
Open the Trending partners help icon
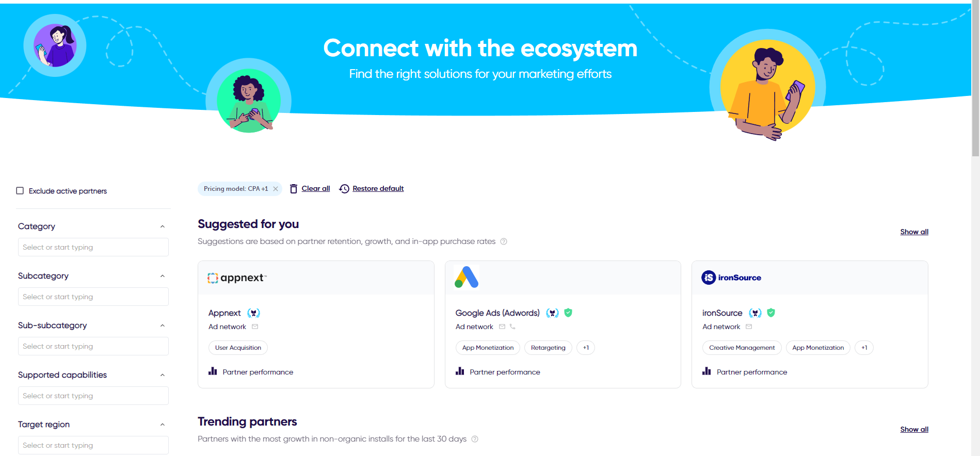pyautogui.click(x=475, y=439)
